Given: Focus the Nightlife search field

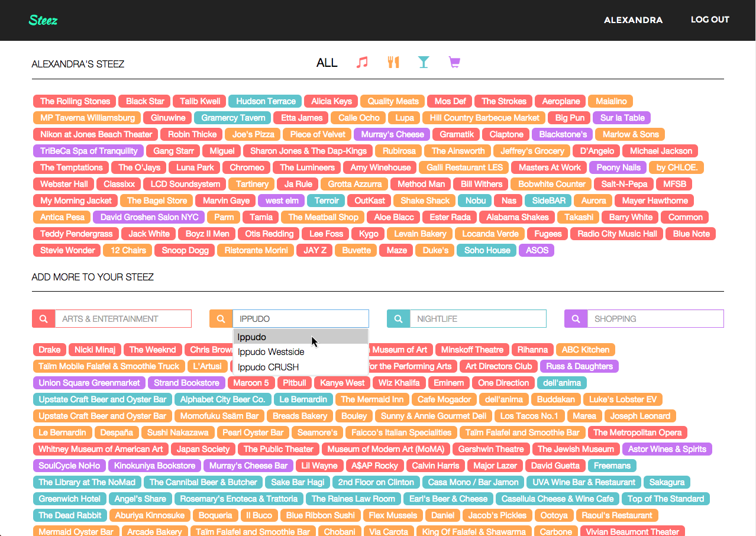Looking at the screenshot, I should 478,319.
